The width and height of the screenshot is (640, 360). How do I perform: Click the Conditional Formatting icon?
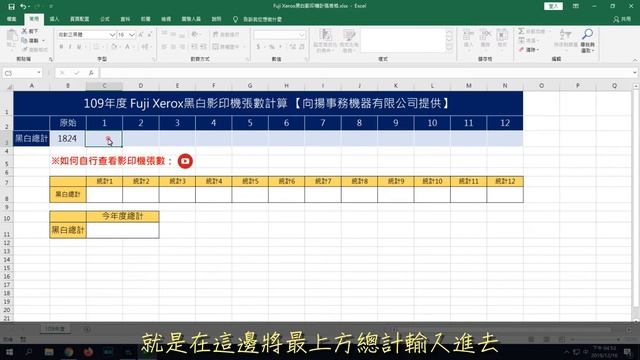(x=325, y=36)
